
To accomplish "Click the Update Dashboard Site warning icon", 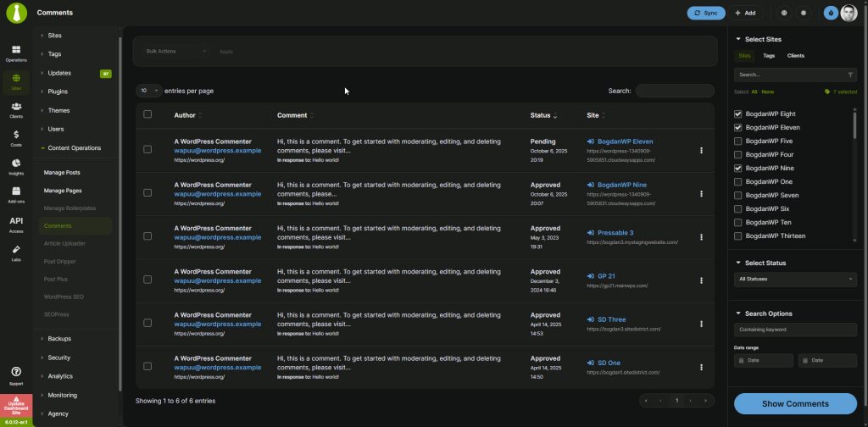I will click(x=16, y=398).
